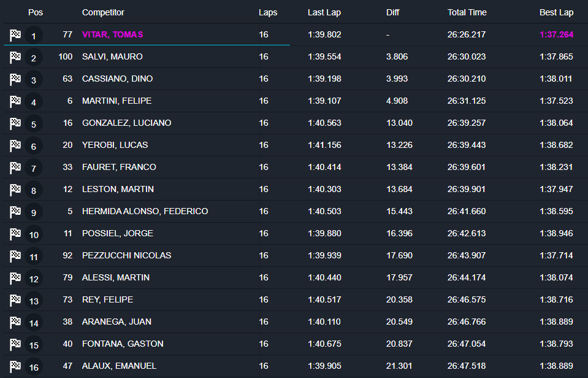This screenshot has height=378, width=588.
Task: Click the Competitor column header
Action: 103,12
